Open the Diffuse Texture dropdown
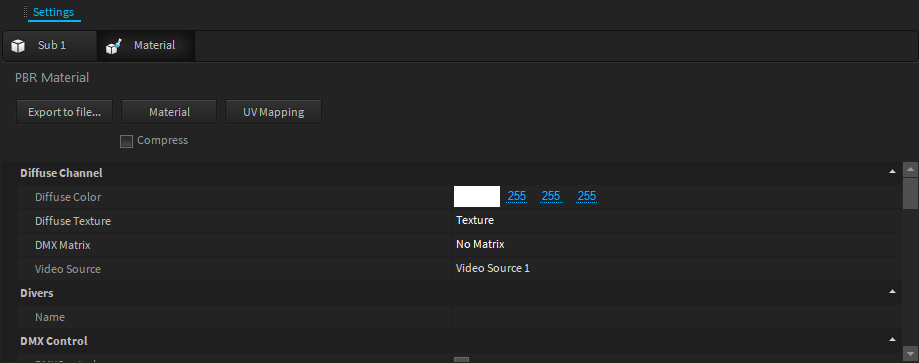Image resolution: width=919 pixels, height=363 pixels. [676, 220]
